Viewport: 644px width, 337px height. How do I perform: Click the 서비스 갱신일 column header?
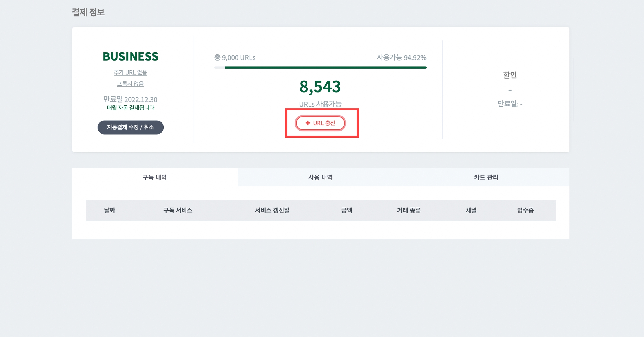coord(272,210)
